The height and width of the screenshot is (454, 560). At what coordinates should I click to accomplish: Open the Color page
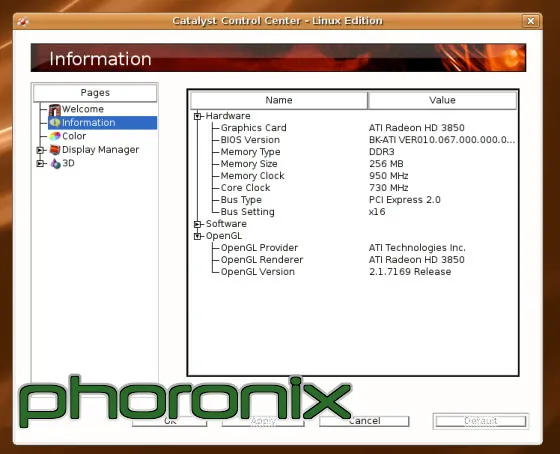point(74,136)
